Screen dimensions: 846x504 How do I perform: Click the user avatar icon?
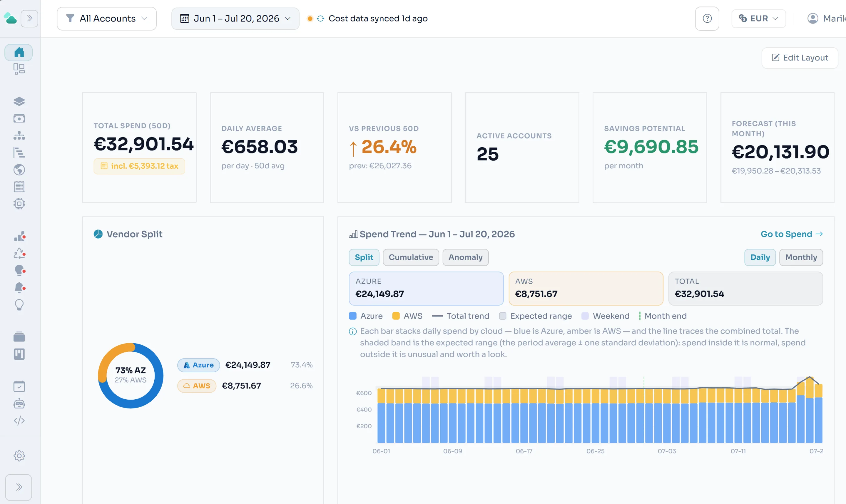[812, 18]
